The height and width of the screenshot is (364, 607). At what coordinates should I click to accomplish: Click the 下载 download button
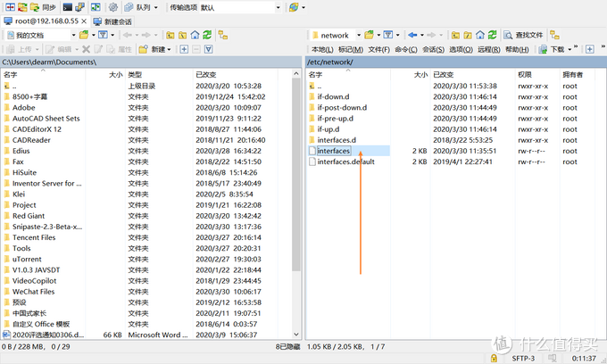[x=552, y=49]
